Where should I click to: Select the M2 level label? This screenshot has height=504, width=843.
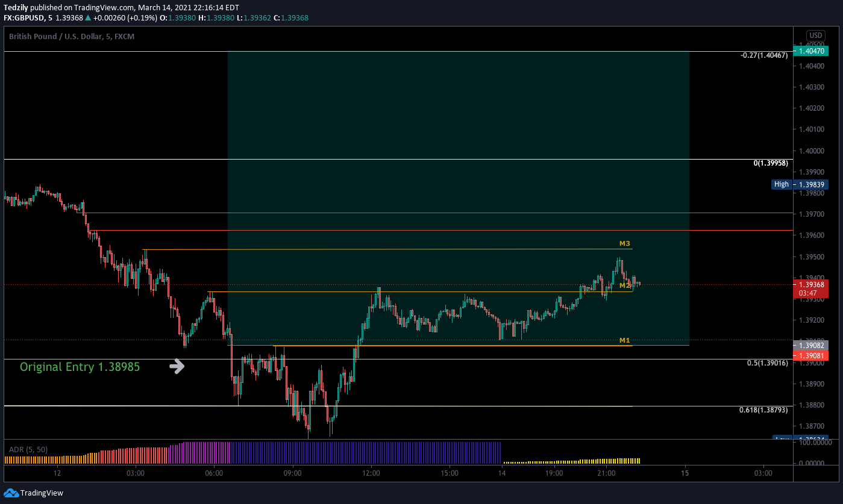click(x=625, y=285)
